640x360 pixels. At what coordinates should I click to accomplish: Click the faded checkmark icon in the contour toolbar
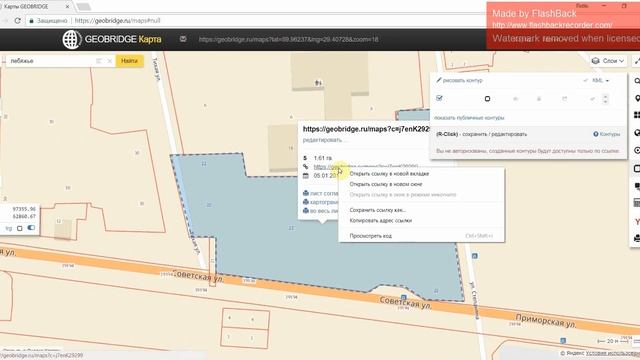pyautogui.click(x=592, y=99)
